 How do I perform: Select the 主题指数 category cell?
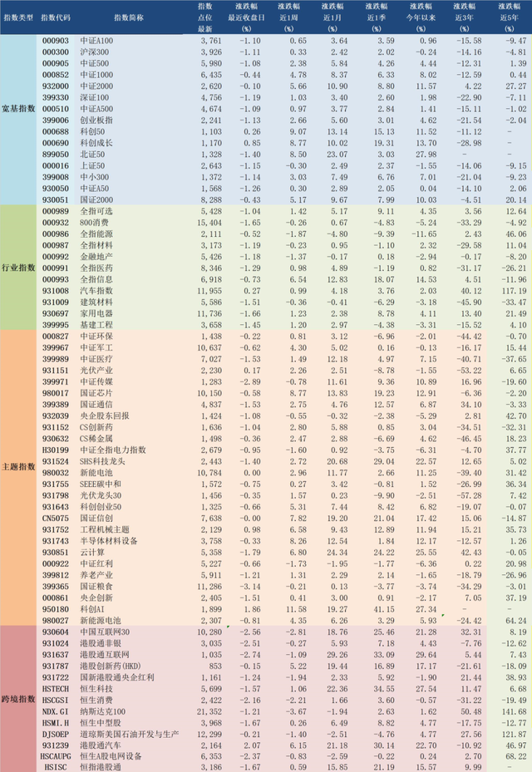(18, 467)
